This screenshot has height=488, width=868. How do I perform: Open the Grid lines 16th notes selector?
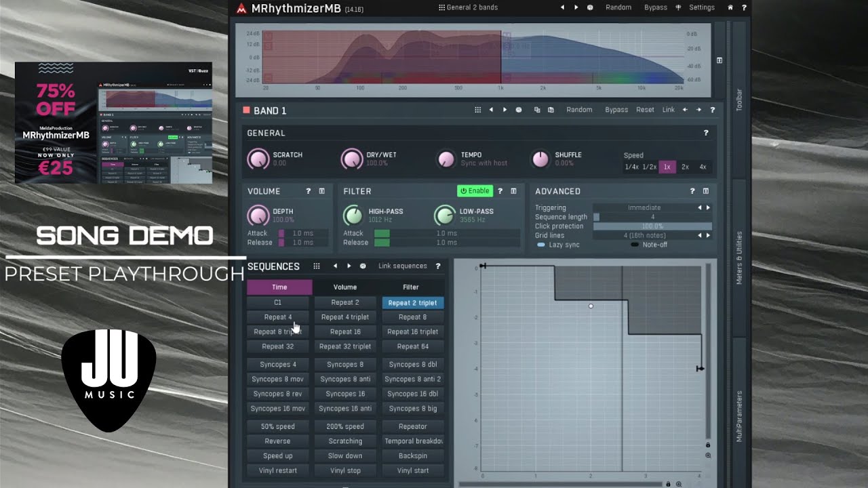(644, 236)
